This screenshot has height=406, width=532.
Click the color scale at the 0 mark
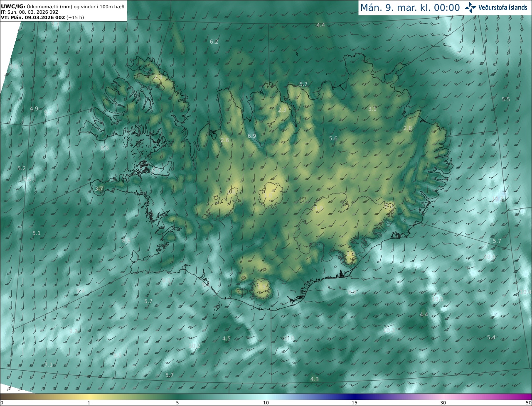pyautogui.click(x=2, y=396)
